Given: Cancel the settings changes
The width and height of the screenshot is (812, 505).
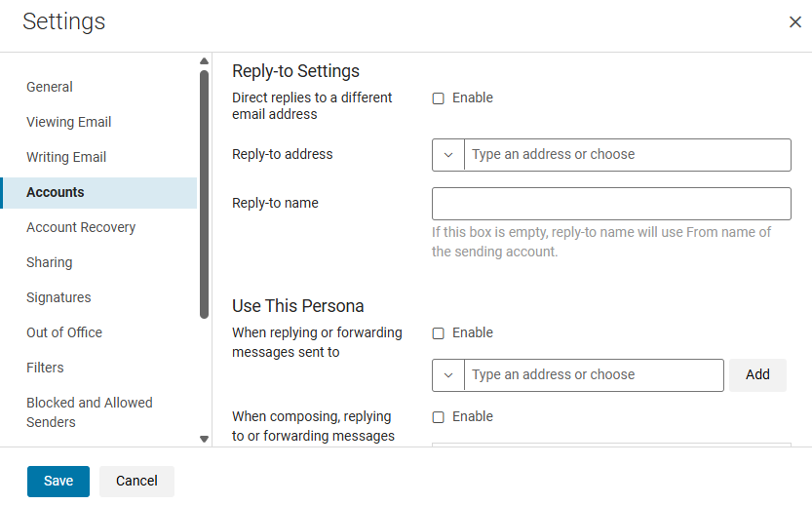Looking at the screenshot, I should [136, 481].
